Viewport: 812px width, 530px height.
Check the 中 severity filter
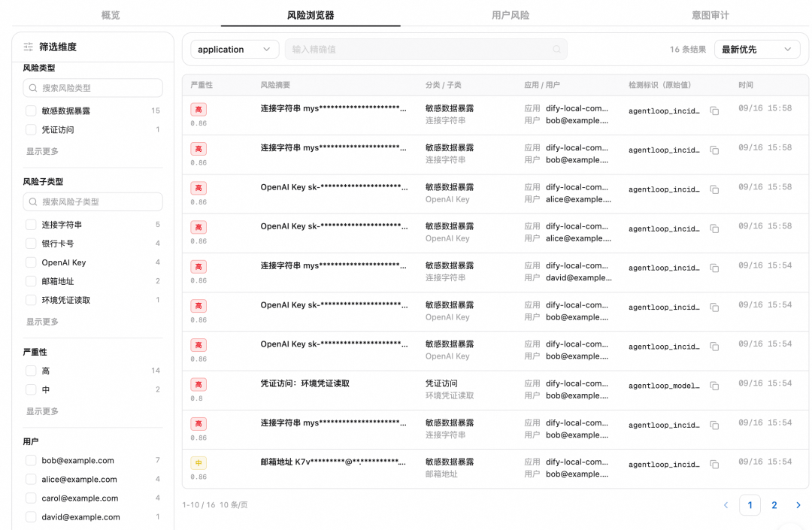tap(31, 389)
